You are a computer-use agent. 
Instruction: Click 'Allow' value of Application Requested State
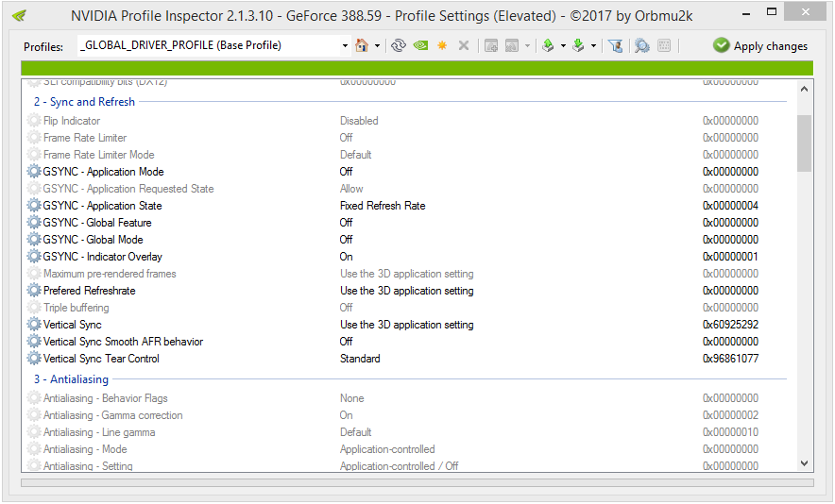click(351, 189)
